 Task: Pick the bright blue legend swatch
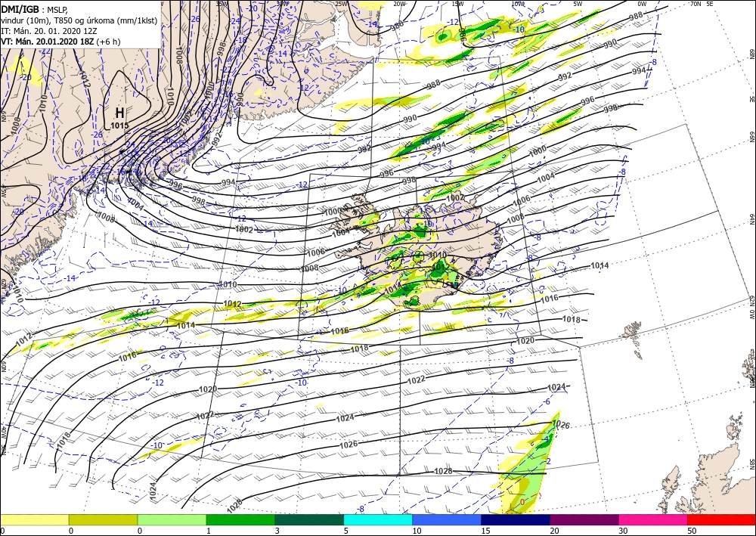(447, 519)
